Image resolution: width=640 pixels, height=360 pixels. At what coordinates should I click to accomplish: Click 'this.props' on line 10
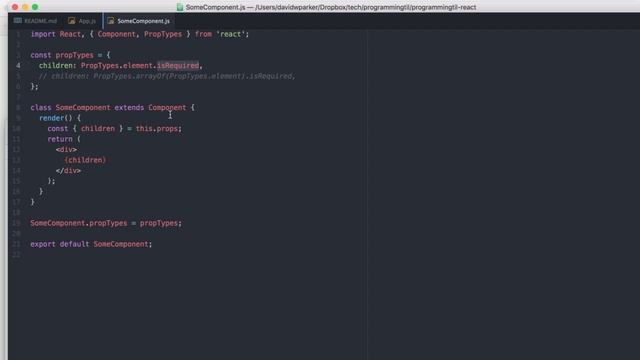(x=157, y=129)
